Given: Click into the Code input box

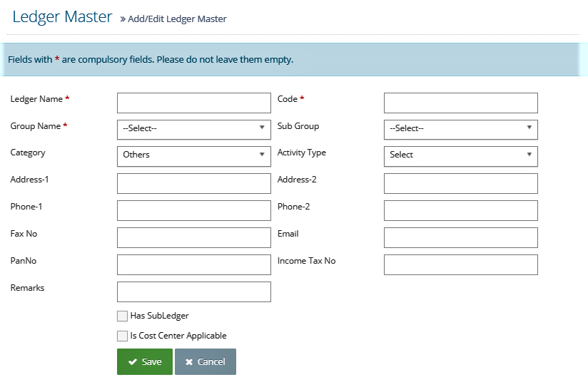Looking at the screenshot, I should [461, 103].
